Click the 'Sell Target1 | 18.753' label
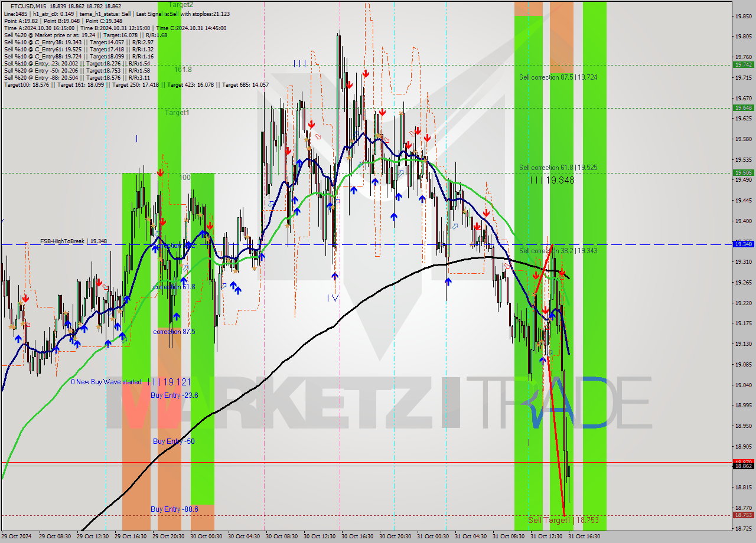 coord(563,520)
